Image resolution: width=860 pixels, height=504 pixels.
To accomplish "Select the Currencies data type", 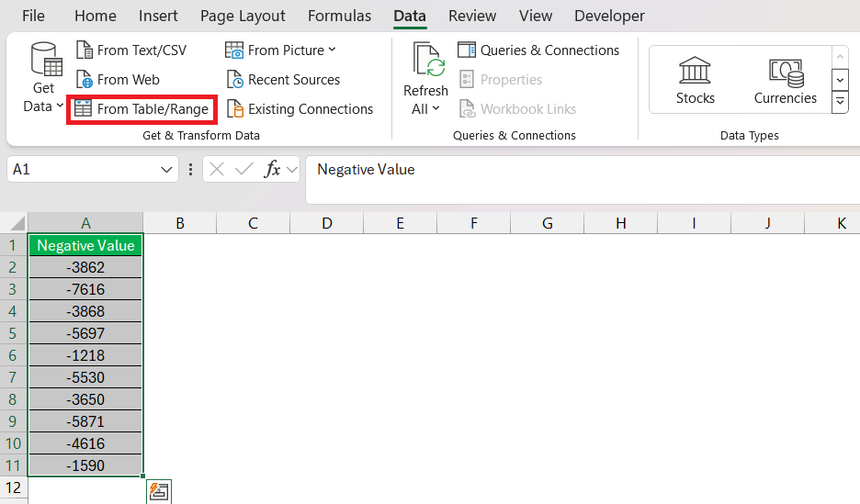I will tap(785, 81).
